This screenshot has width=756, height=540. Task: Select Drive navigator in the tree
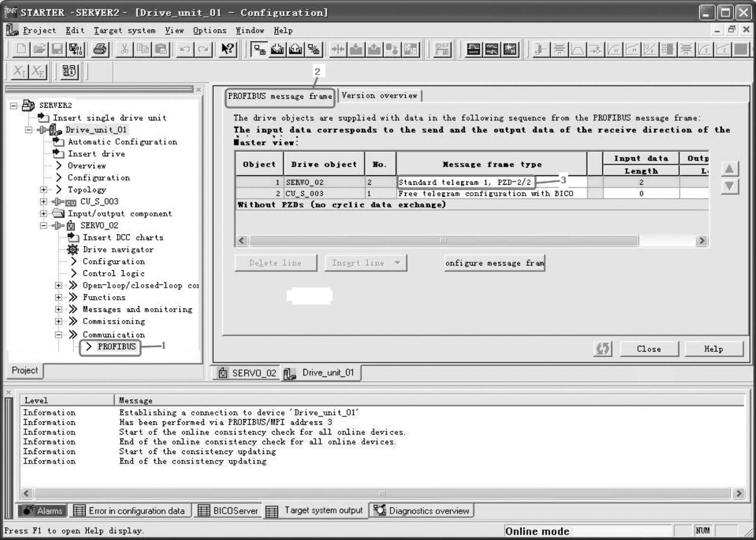[x=118, y=249]
